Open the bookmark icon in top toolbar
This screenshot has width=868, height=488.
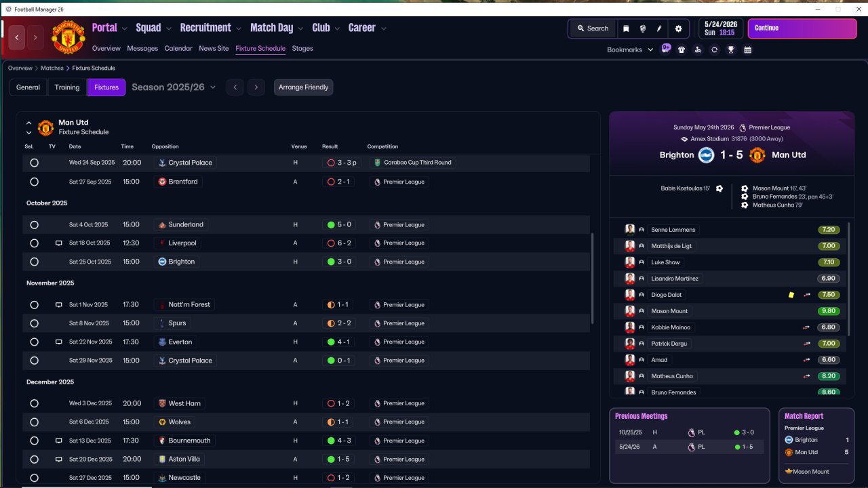626,28
